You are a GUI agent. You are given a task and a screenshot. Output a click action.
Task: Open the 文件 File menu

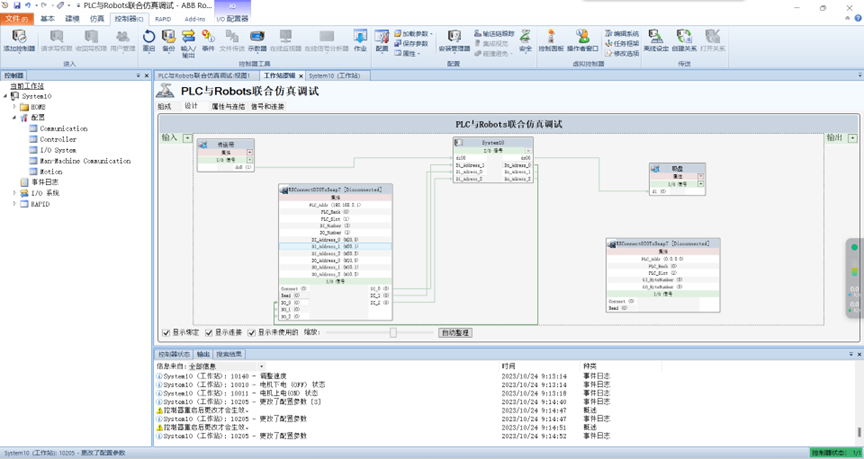pos(17,19)
